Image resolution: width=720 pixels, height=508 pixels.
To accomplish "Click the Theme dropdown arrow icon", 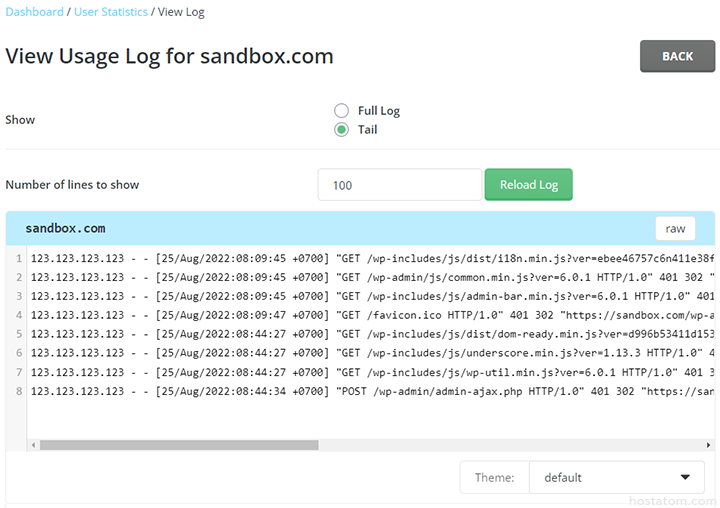I will point(685,477).
